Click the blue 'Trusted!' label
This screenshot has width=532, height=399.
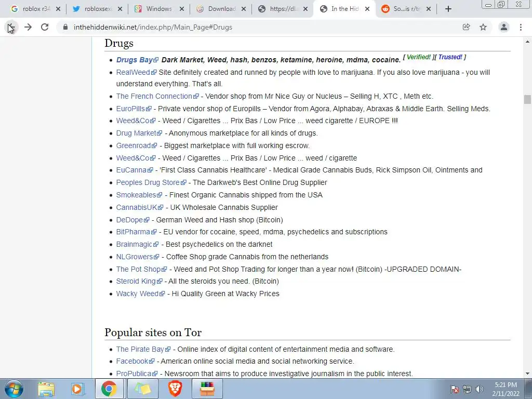point(450,57)
